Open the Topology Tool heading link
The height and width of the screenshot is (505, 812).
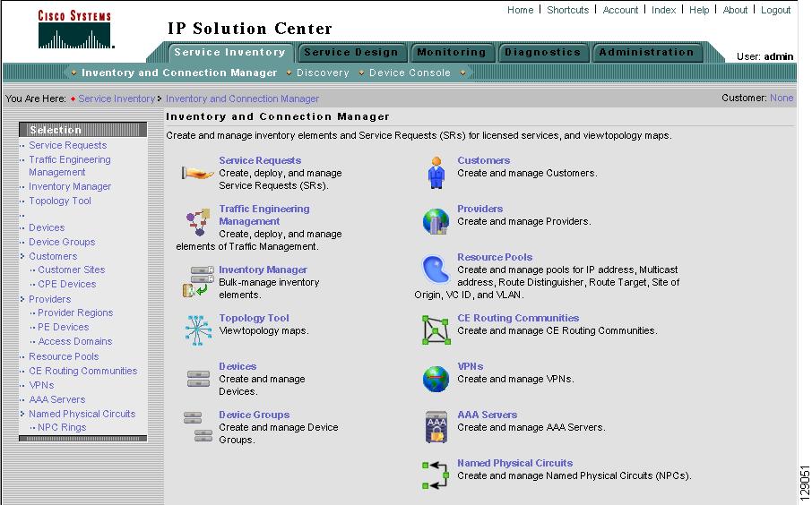click(254, 318)
